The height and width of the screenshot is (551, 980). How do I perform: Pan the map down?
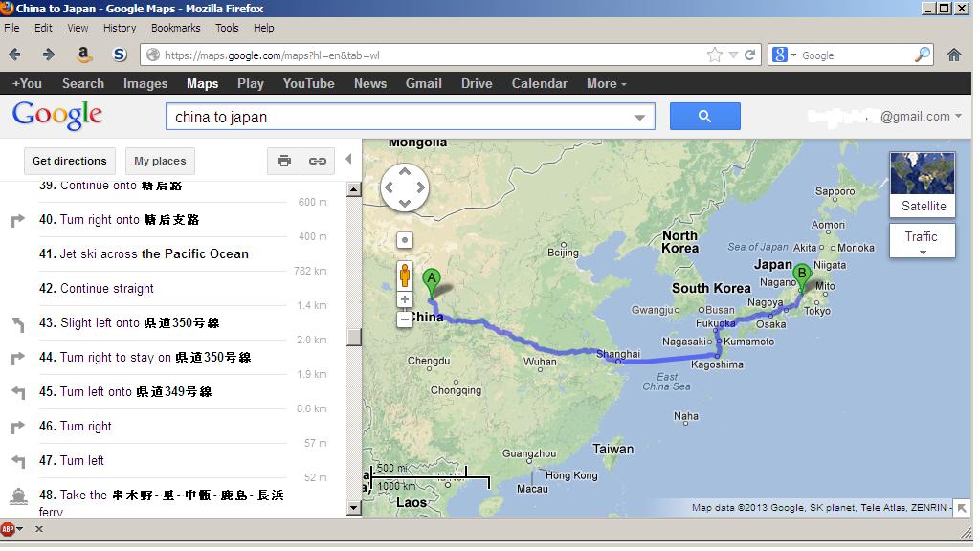pos(405,203)
